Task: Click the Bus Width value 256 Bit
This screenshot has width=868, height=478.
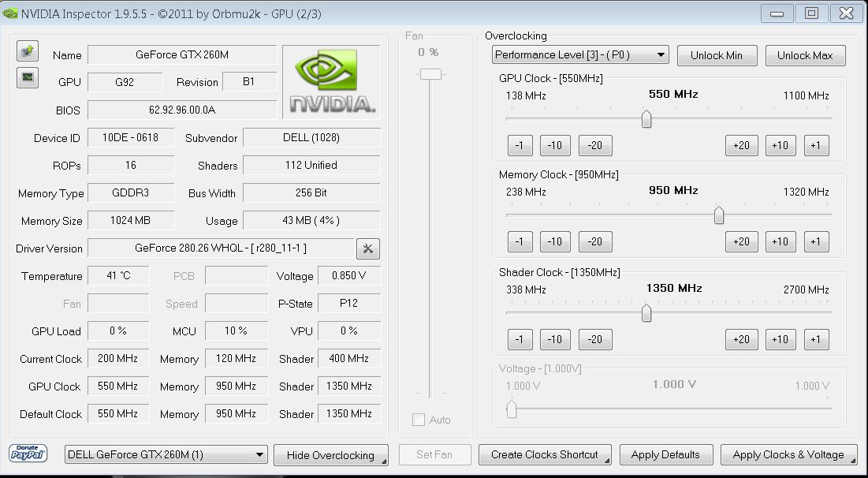Action: tap(311, 192)
